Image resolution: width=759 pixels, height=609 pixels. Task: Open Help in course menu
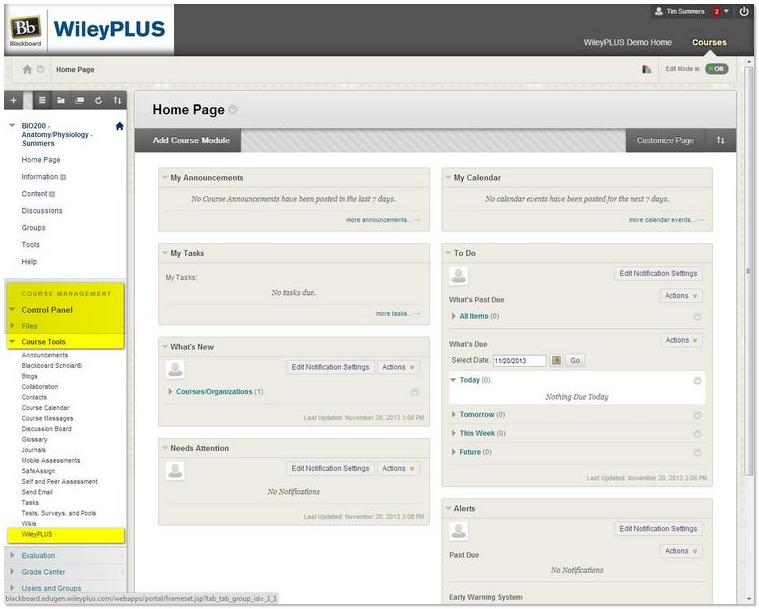click(x=29, y=261)
